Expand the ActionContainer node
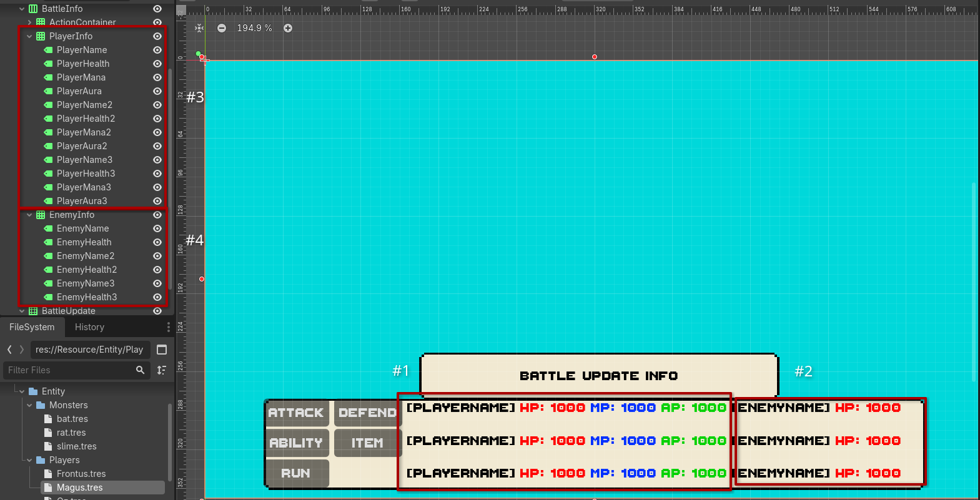The height and width of the screenshot is (500, 980). click(x=29, y=22)
